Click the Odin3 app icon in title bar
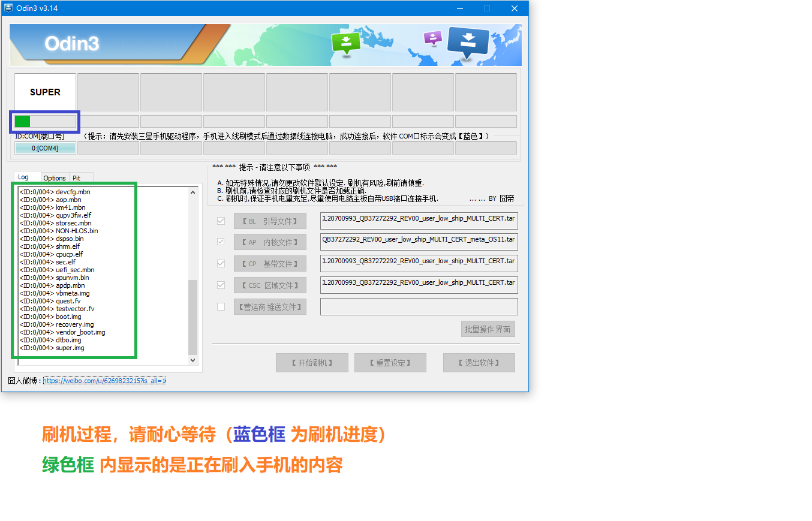Viewport: 812px width, 521px height. pyautogui.click(x=9, y=8)
